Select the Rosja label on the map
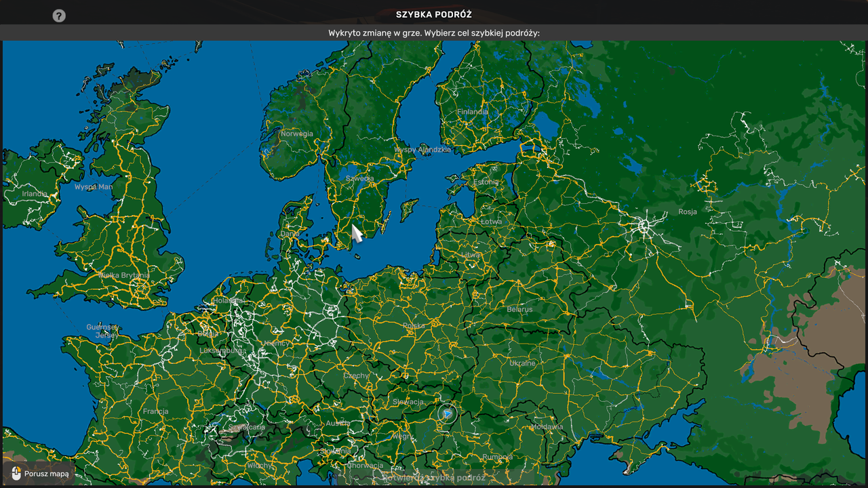The image size is (868, 488). coord(688,211)
